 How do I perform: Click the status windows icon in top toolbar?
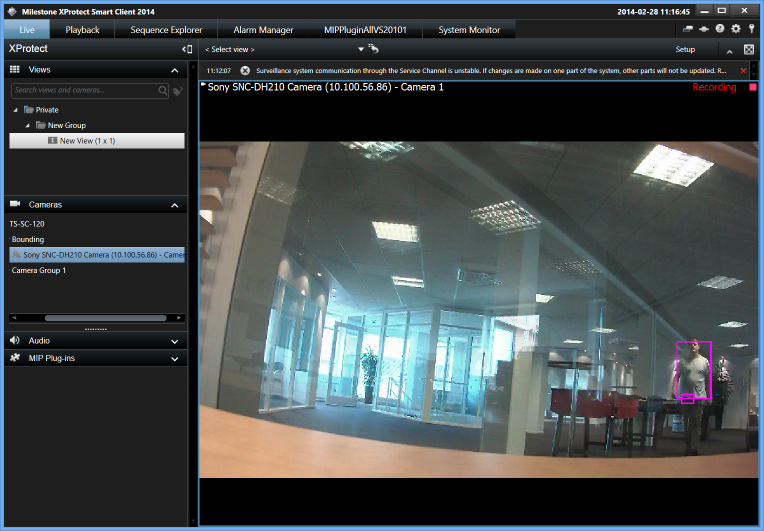point(688,29)
